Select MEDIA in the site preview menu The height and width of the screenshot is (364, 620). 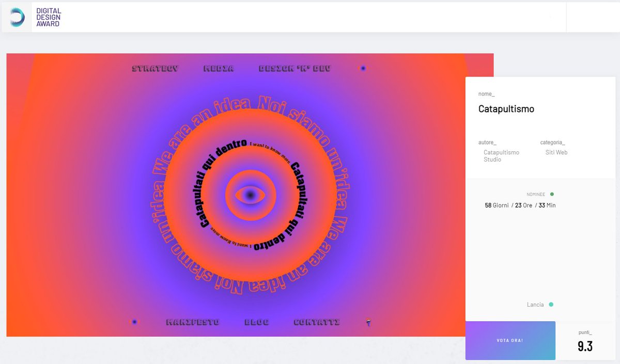point(219,68)
